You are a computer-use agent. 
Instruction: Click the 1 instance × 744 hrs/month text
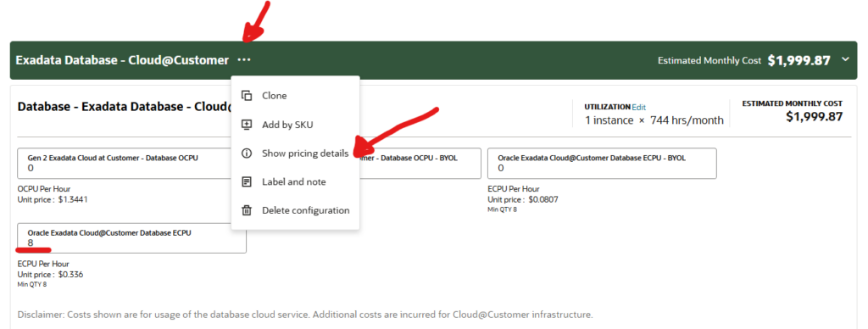click(654, 120)
